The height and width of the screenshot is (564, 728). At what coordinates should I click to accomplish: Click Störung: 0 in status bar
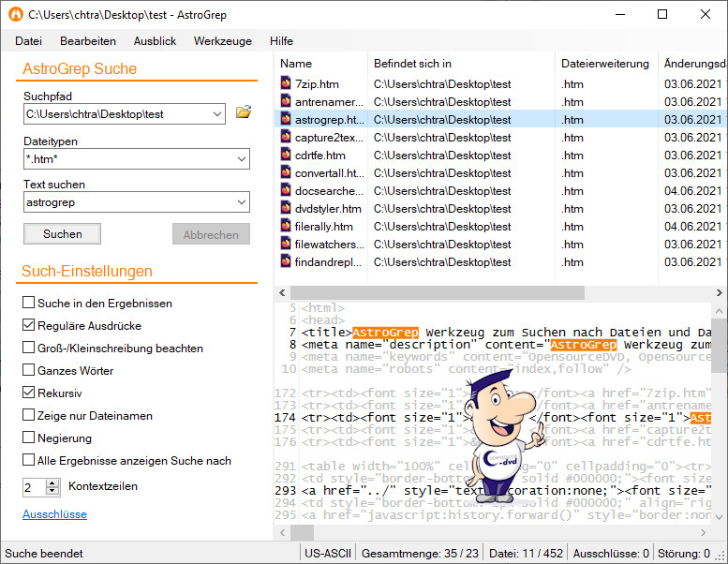684,554
